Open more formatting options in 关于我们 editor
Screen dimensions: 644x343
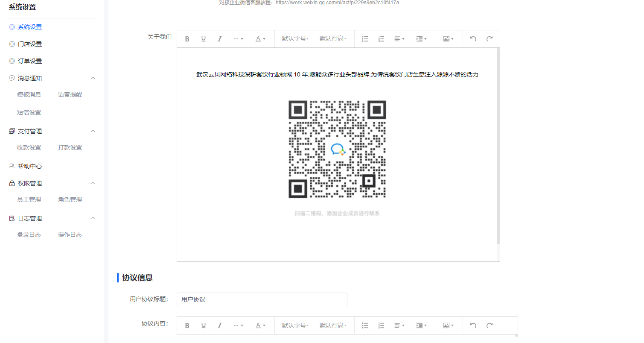pos(238,39)
